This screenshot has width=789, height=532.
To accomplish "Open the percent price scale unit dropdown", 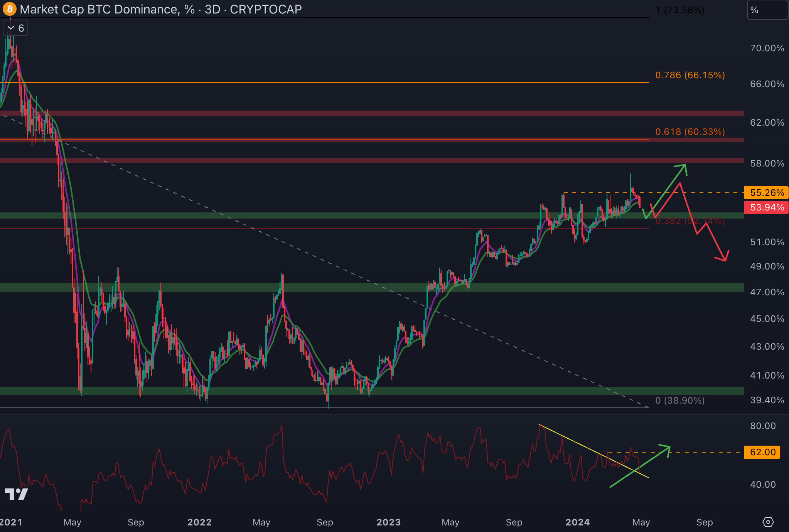I will 767,10.
